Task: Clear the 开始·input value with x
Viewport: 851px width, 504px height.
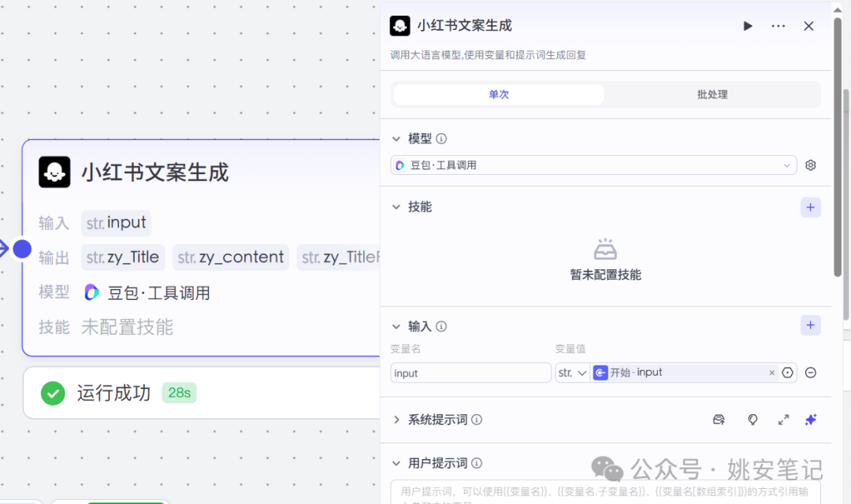Action: (x=771, y=372)
